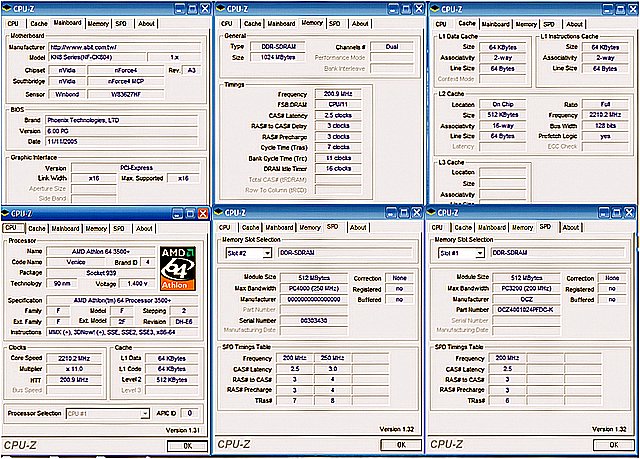Open Memory tab in the Slot #2 window

[x=310, y=228]
